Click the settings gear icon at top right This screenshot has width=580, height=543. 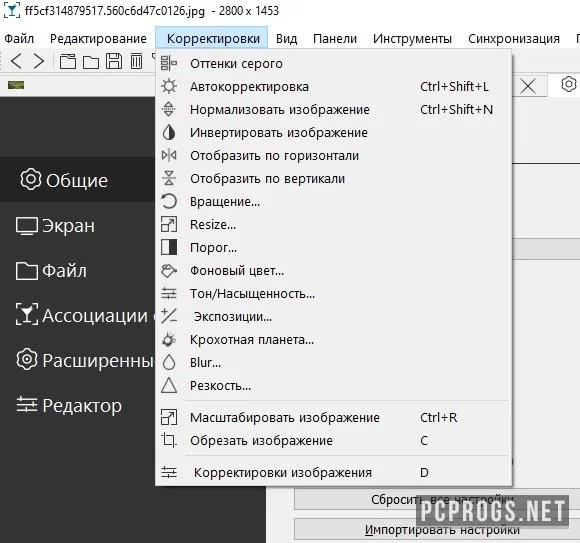(569, 84)
